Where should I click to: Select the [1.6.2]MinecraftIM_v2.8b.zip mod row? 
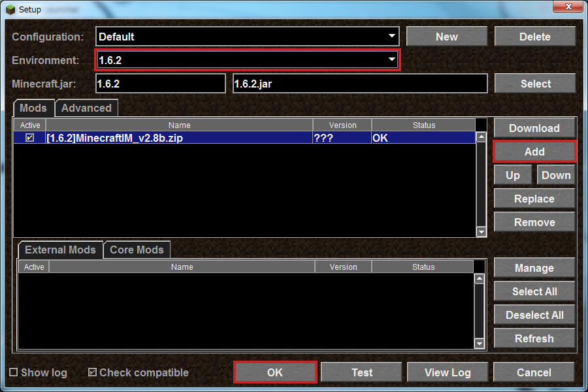pyautogui.click(x=244, y=138)
